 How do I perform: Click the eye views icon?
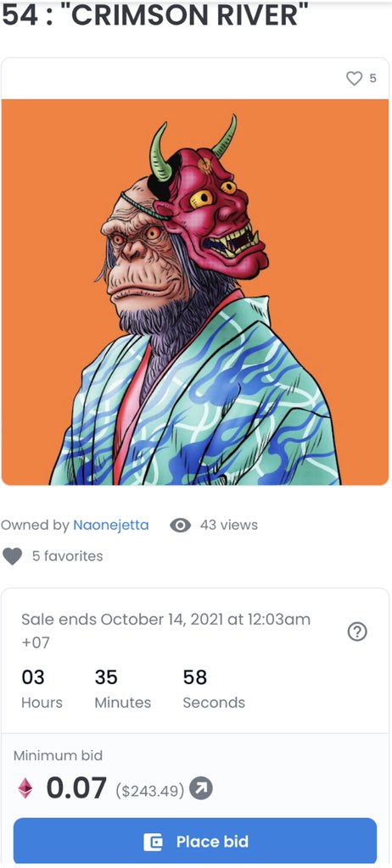coord(180,526)
